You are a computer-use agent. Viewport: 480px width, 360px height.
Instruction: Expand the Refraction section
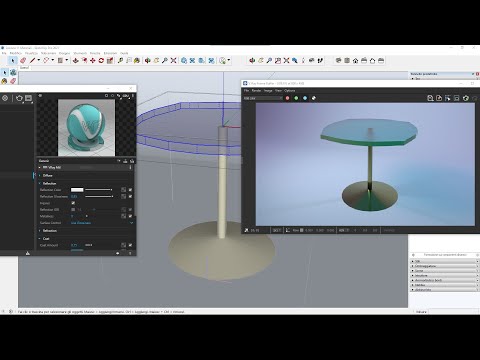point(40,231)
